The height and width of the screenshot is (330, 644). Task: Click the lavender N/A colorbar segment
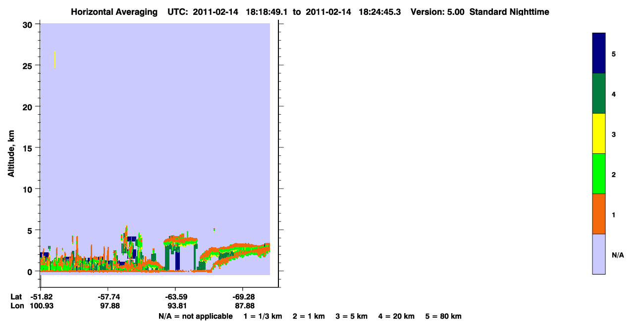(599, 254)
